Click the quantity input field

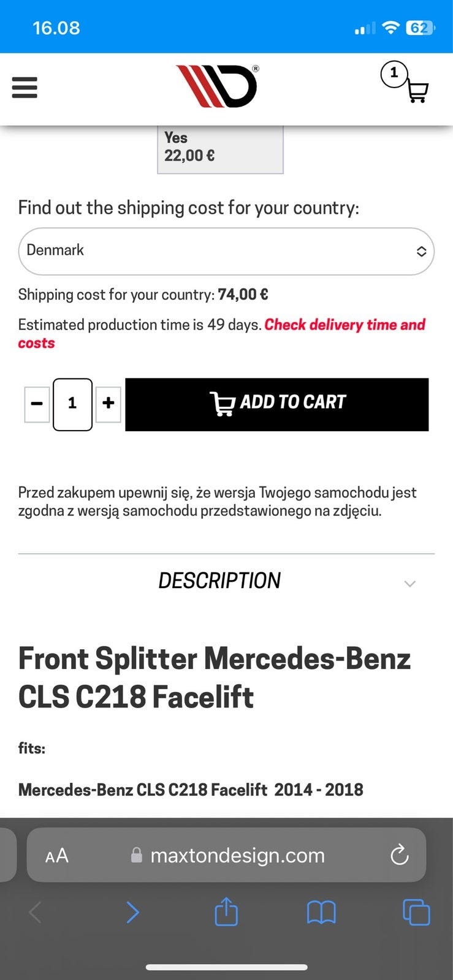pos(72,404)
